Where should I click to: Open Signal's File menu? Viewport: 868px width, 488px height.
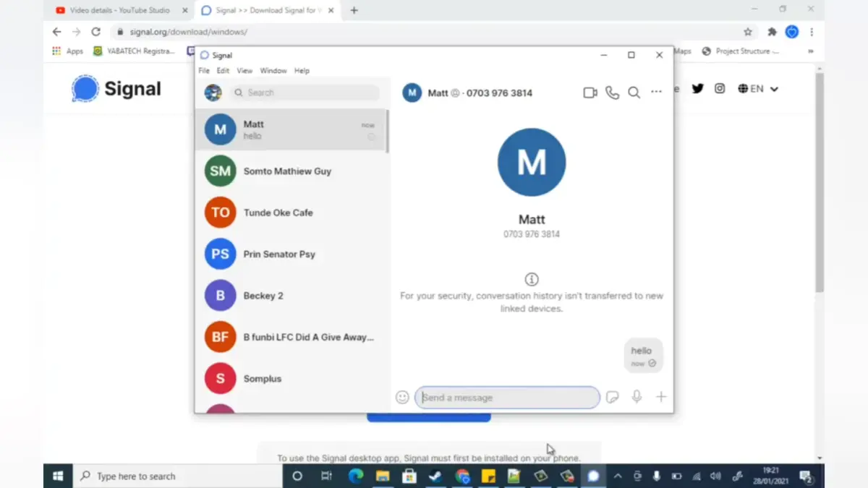(x=204, y=71)
